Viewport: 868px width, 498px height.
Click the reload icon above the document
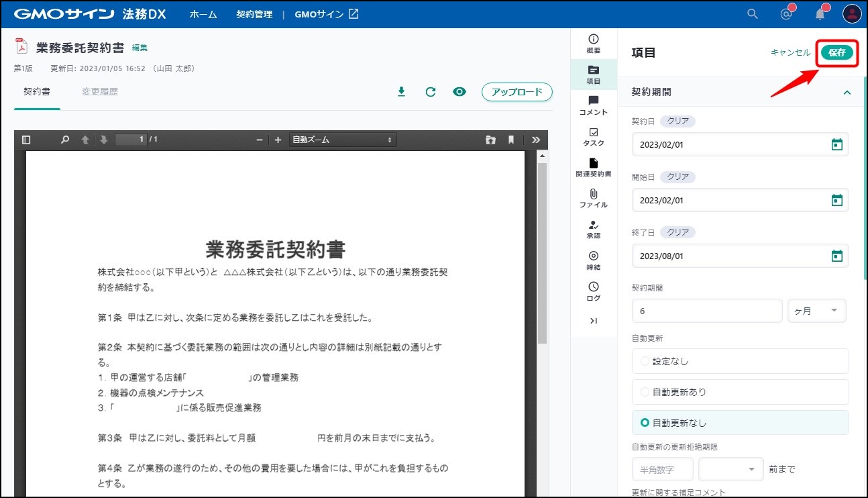coord(431,92)
